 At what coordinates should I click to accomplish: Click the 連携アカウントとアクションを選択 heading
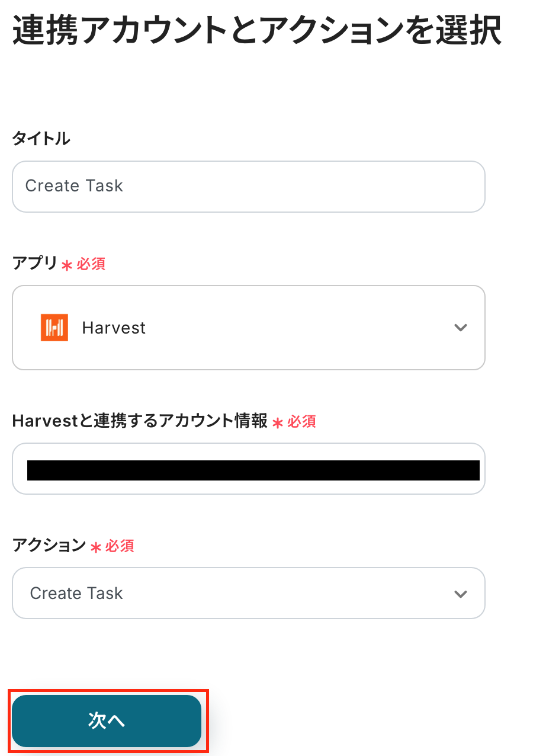click(257, 31)
